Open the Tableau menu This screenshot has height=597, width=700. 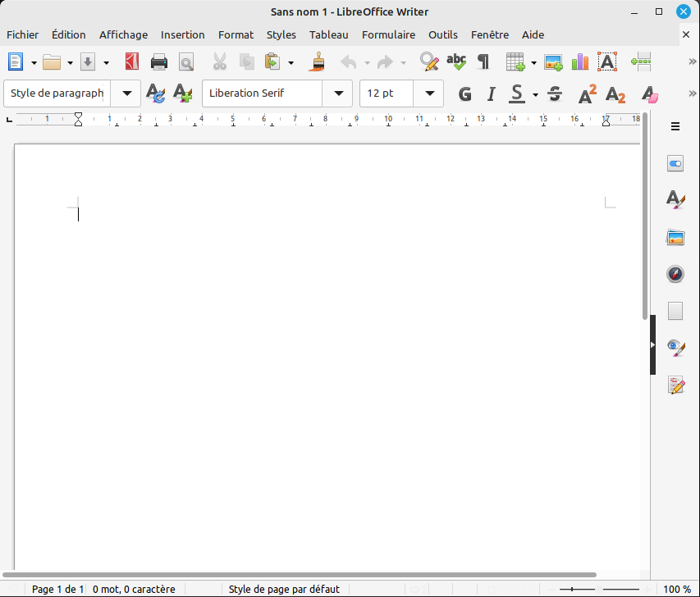(328, 34)
